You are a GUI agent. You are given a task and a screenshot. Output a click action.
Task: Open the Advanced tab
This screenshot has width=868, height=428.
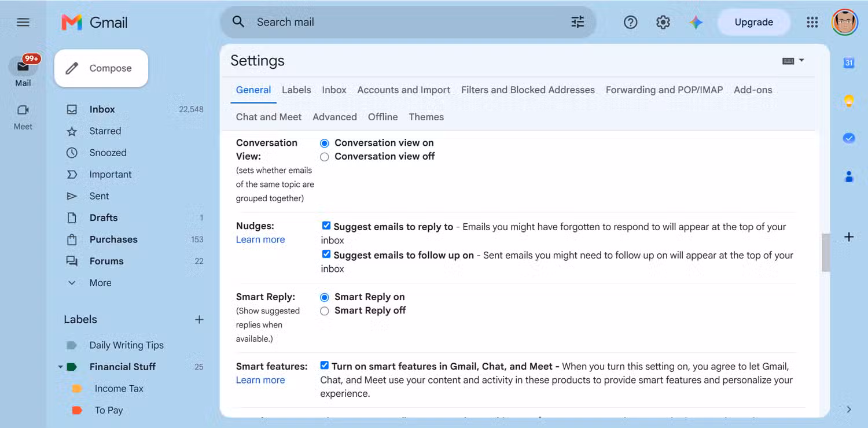coord(334,117)
